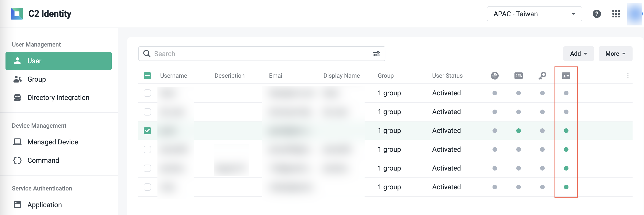The height and width of the screenshot is (215, 644).
Task: Toggle the select-all header checkbox
Action: pos(147,76)
